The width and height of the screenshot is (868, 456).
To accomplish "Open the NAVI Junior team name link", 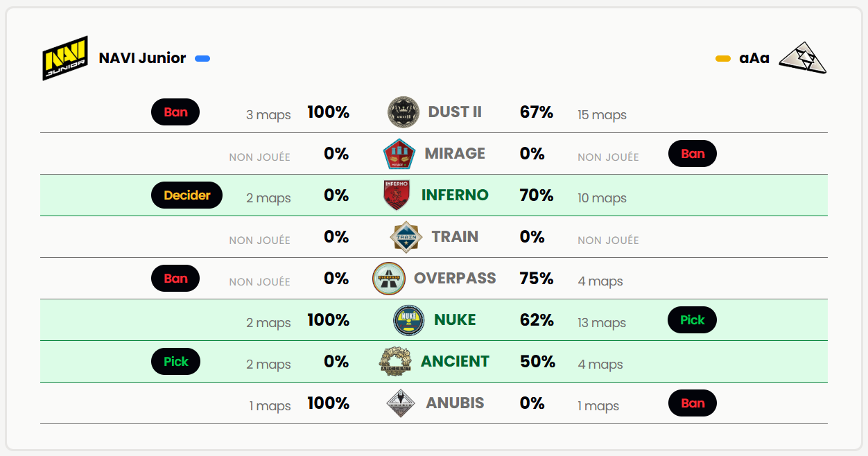I will coord(142,58).
